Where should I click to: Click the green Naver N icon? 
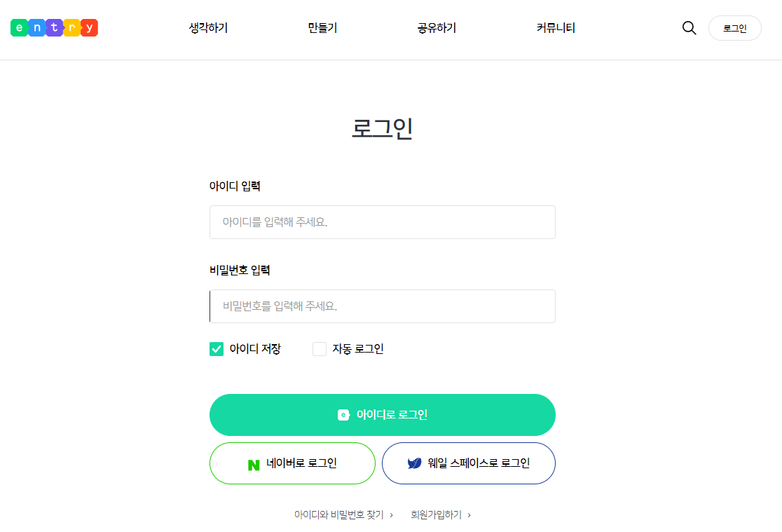tap(252, 463)
